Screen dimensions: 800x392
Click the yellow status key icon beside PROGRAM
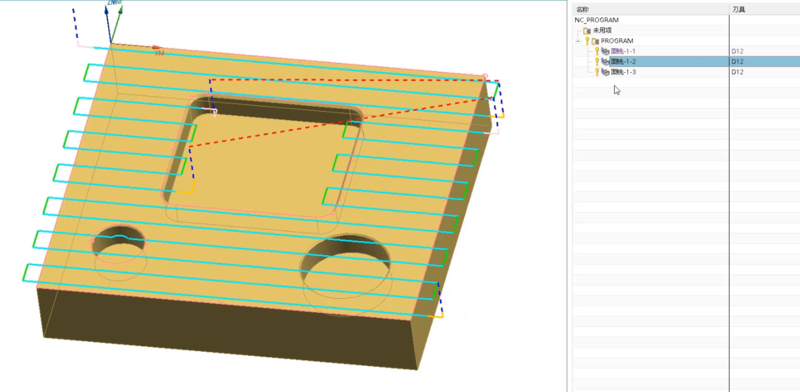click(587, 41)
